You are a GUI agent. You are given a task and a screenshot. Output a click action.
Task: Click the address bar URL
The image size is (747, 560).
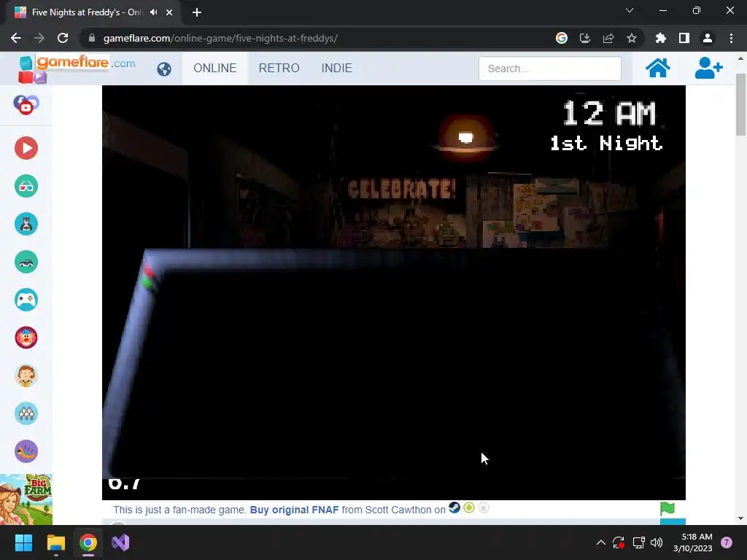click(220, 38)
